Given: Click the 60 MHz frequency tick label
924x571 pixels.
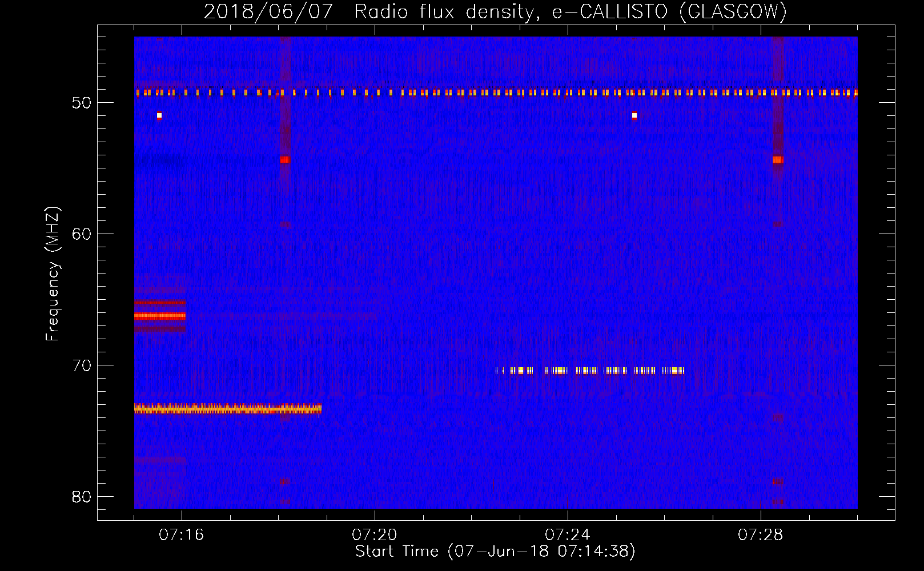Looking at the screenshot, I should [x=82, y=234].
